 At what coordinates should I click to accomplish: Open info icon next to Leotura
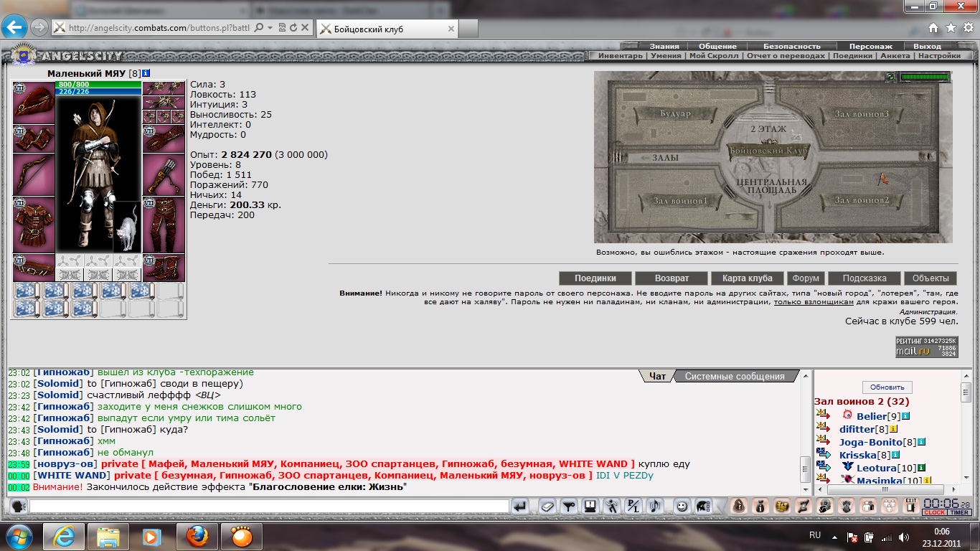(x=922, y=468)
